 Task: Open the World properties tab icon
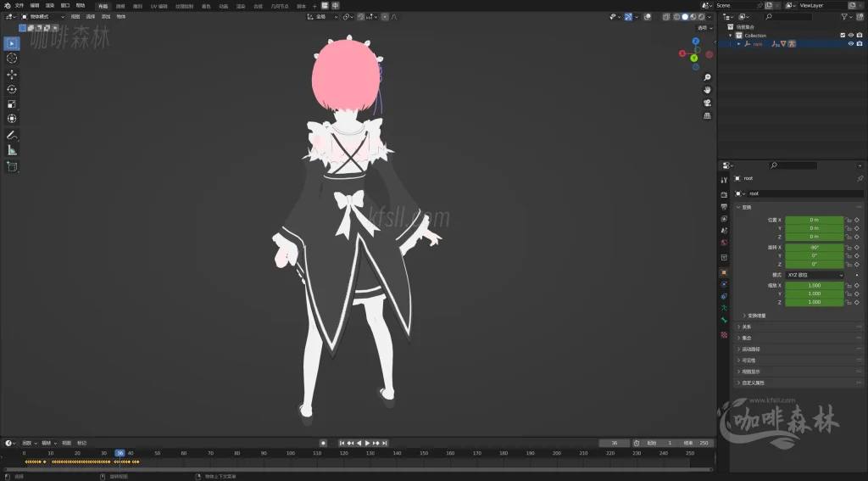[724, 243]
